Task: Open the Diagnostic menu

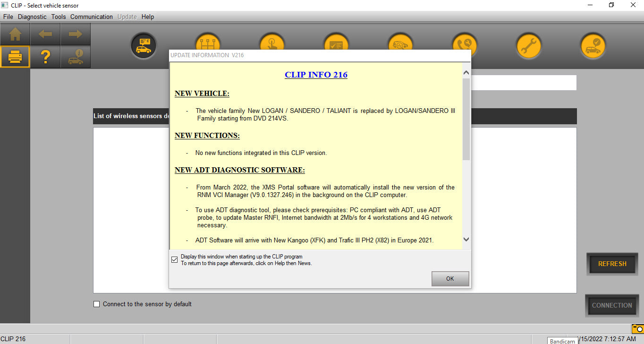Action: pos(32,17)
